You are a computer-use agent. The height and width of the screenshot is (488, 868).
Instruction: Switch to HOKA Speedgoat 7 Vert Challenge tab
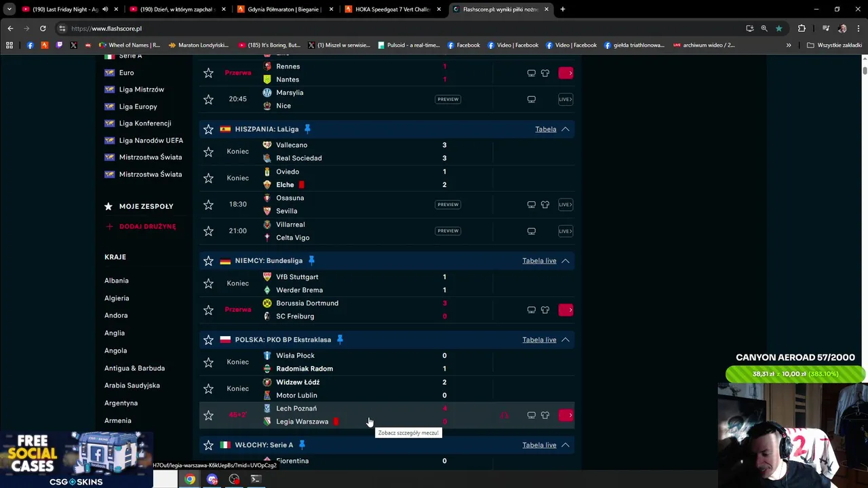click(x=392, y=9)
